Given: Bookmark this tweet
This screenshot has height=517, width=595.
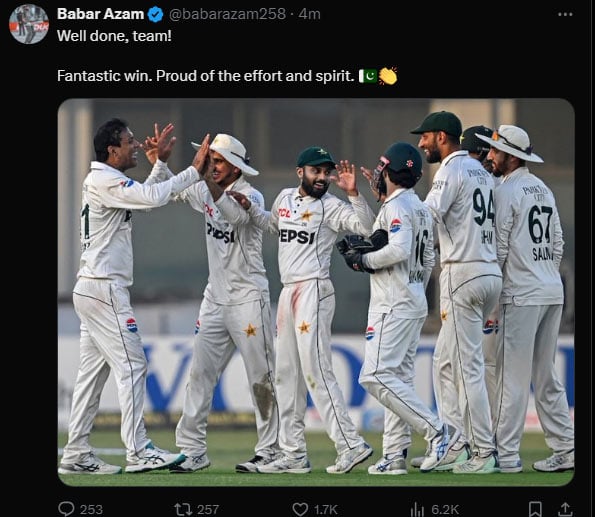Looking at the screenshot, I should pyautogui.click(x=535, y=509).
